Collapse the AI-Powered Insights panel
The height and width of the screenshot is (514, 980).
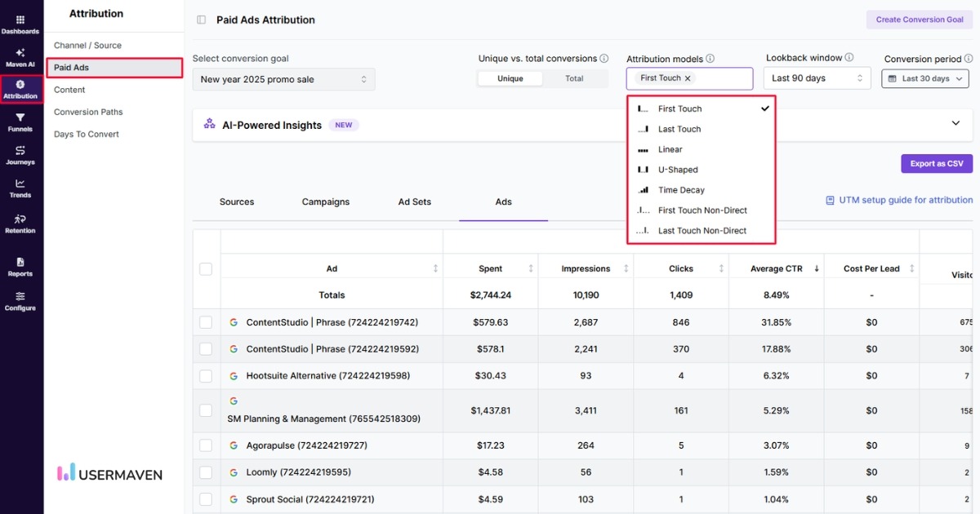(x=955, y=124)
